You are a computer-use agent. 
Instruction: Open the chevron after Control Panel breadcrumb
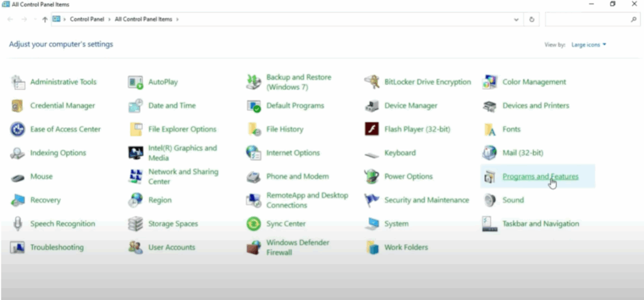(x=109, y=19)
